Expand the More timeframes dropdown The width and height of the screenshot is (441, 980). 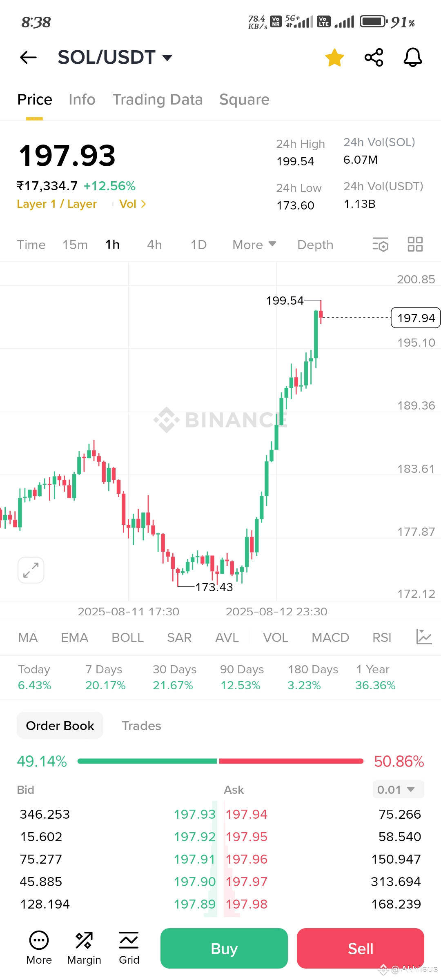click(254, 245)
